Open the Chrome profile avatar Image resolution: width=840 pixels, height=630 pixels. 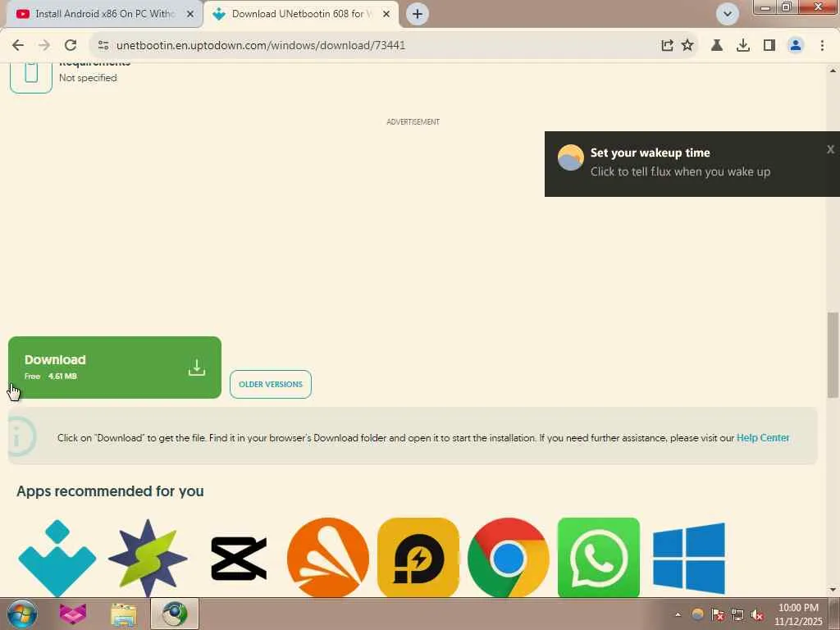tap(796, 46)
